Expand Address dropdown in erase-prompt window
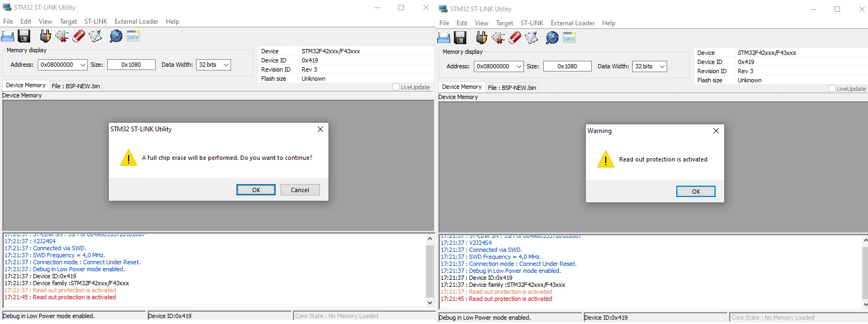 pyautogui.click(x=83, y=65)
